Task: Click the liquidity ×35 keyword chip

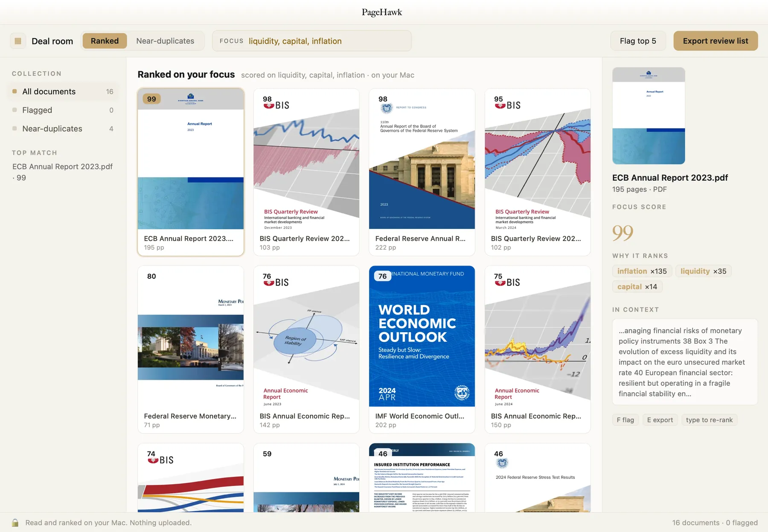Action: click(x=703, y=271)
